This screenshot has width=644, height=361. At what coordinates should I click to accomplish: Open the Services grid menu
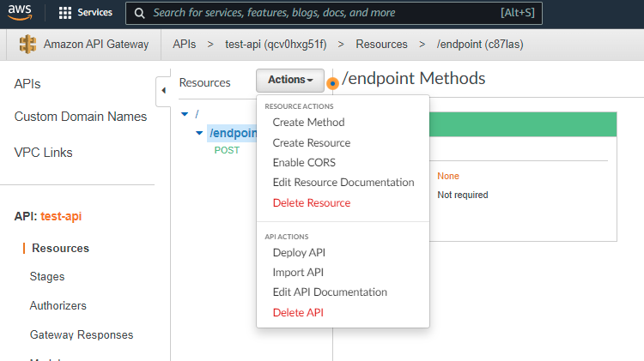[65, 14]
